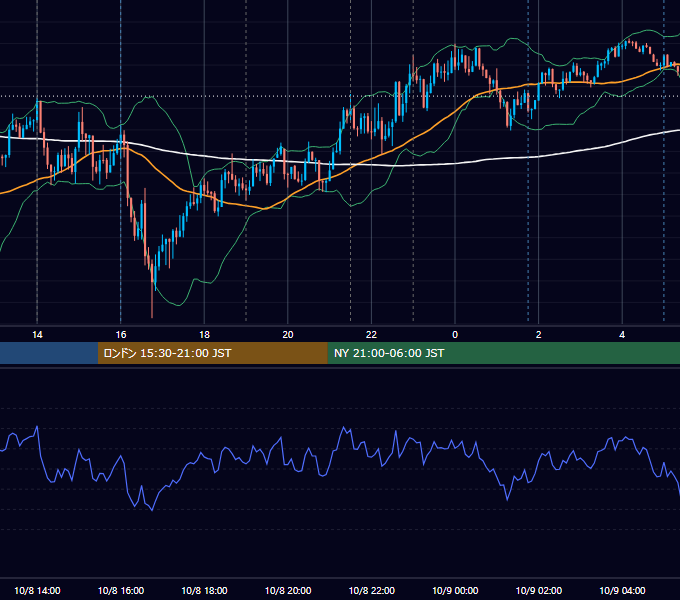Click the 20 hour label on price chart axis

pyautogui.click(x=288, y=335)
